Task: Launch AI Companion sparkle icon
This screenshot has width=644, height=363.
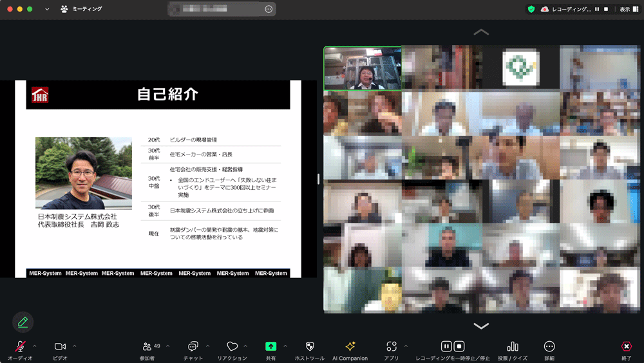Action: pos(350,346)
